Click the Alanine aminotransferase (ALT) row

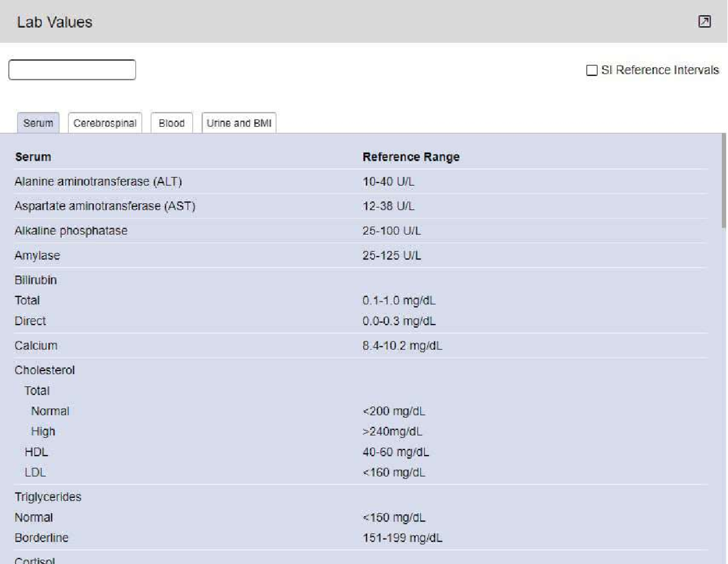point(360,182)
